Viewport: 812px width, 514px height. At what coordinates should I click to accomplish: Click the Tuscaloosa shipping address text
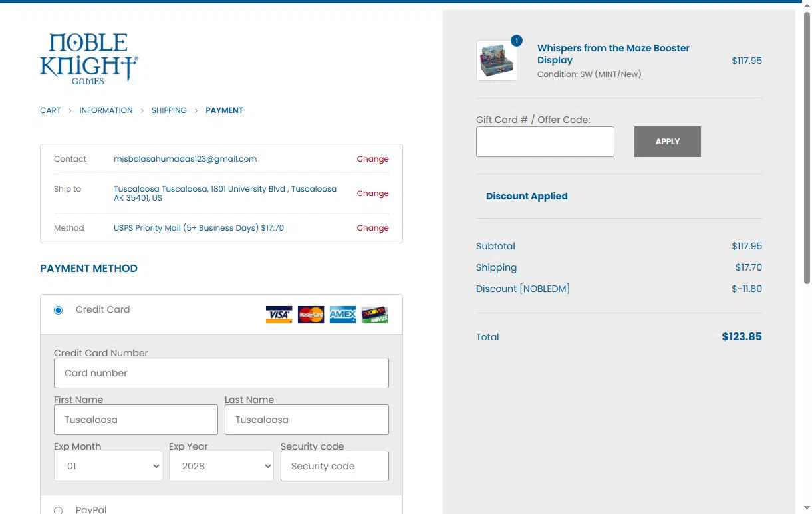[225, 193]
